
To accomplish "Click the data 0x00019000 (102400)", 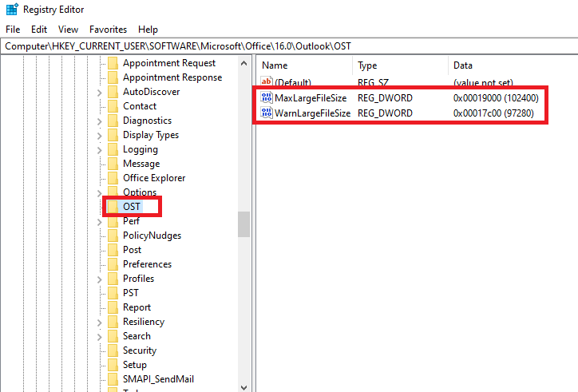I will click(x=496, y=98).
